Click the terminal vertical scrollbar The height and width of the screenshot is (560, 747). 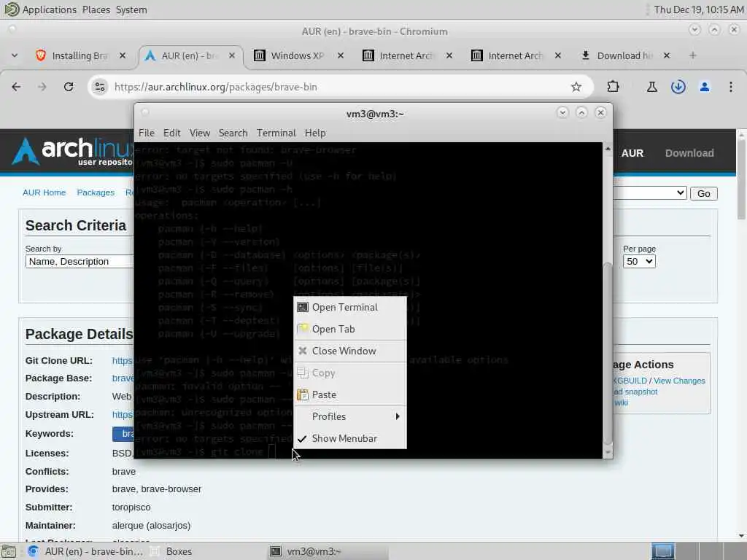608,352
